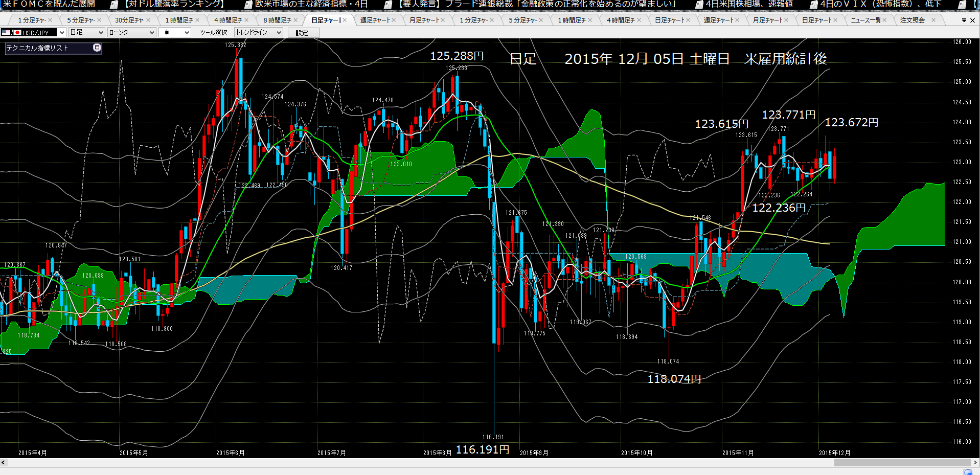This screenshot has height=475, width=980.
Task: Open the 対ドル騰落率ランキング news headline
Action: pos(175,4)
